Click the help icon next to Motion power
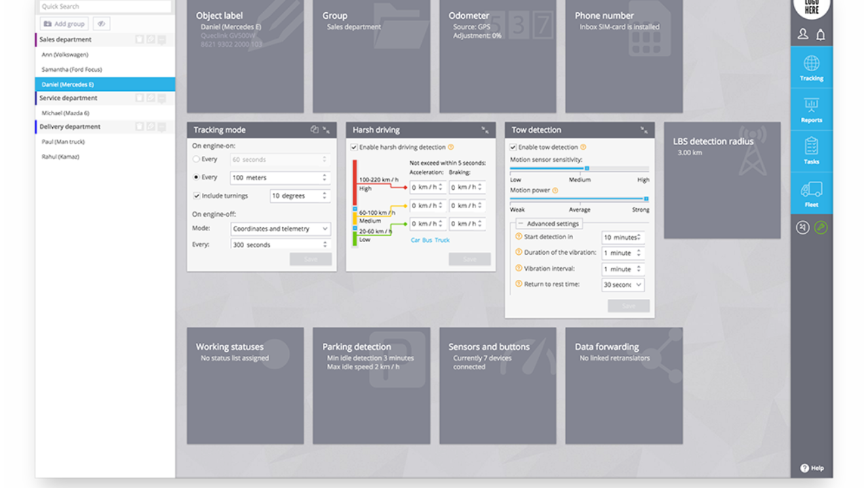 click(x=555, y=190)
